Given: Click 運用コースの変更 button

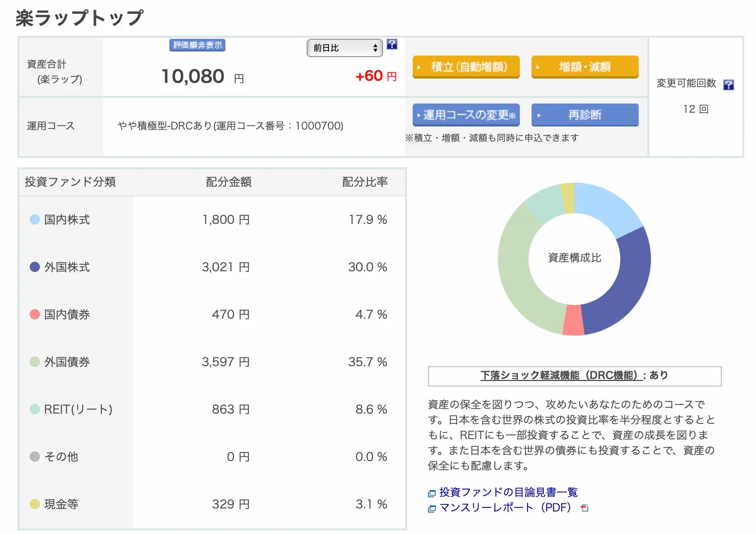Looking at the screenshot, I should pos(466,115).
